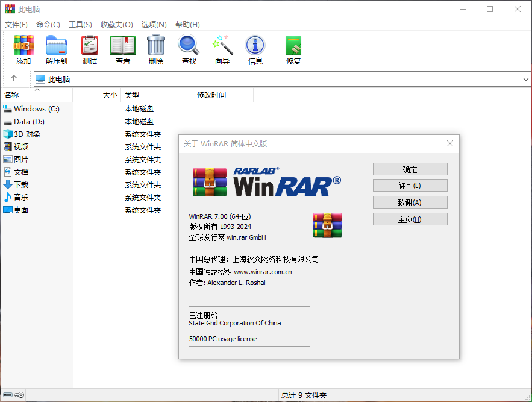
Task: Select the Data (D:) drive icon
Action: point(7,122)
